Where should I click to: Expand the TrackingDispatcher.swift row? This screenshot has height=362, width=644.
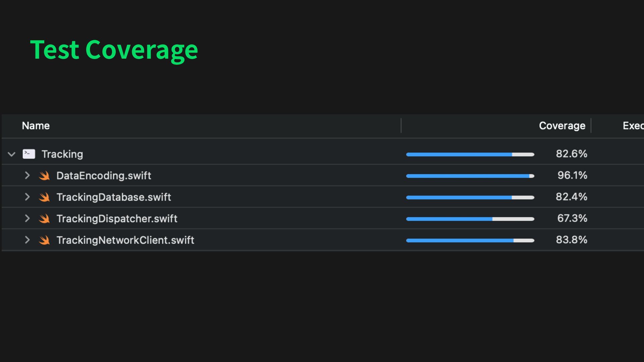point(27,219)
